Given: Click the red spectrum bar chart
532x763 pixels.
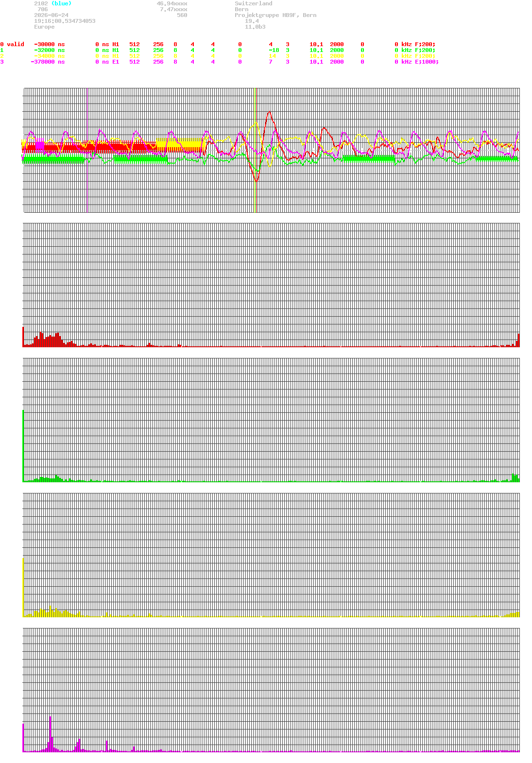Looking at the screenshot, I should (x=271, y=285).
